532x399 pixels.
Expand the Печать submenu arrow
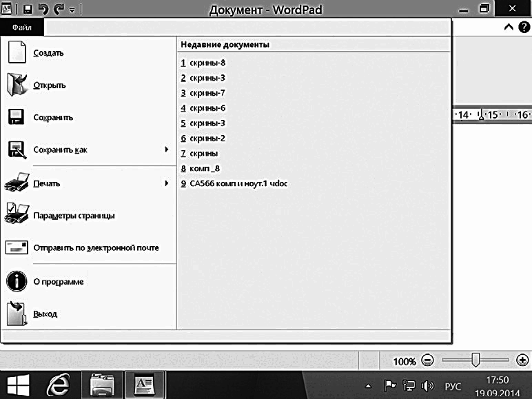(x=167, y=183)
